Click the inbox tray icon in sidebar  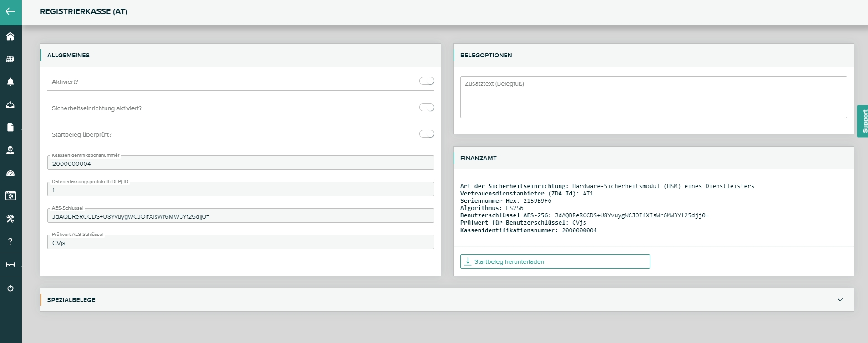click(10, 105)
